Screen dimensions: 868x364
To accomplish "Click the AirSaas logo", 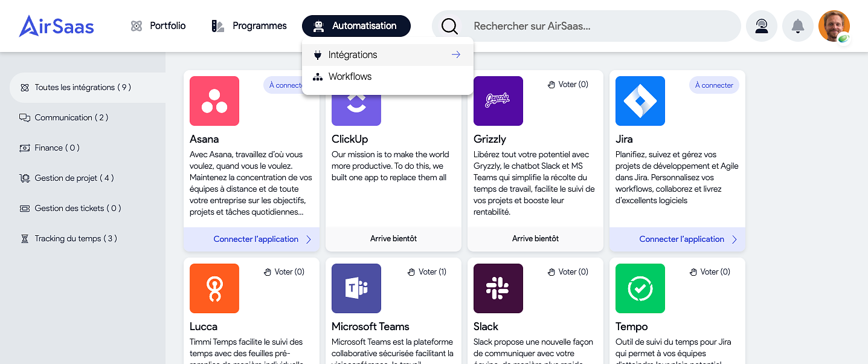I will [x=56, y=26].
